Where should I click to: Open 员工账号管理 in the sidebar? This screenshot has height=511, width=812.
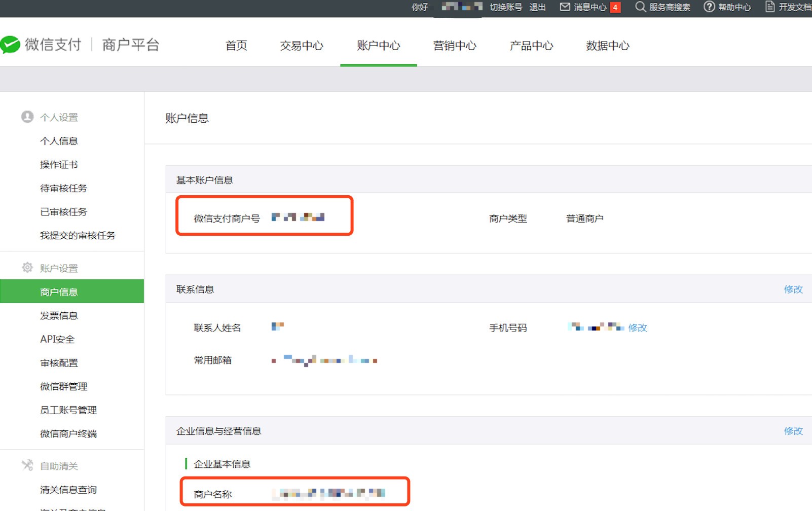[68, 410]
